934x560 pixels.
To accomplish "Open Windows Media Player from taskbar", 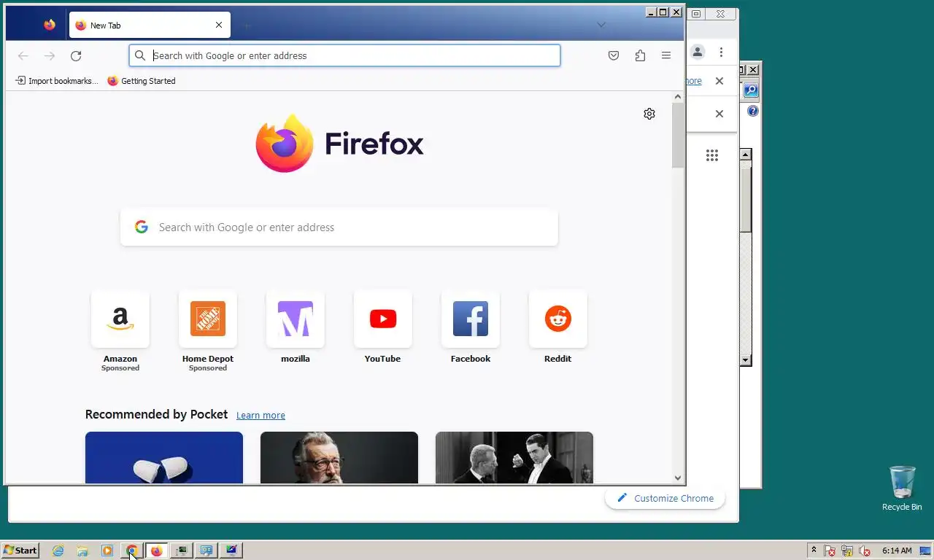I will pyautogui.click(x=107, y=551).
